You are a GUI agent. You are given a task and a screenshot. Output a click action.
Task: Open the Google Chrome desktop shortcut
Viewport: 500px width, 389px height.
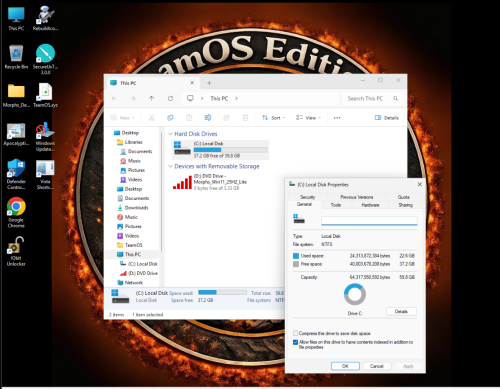pos(16,212)
